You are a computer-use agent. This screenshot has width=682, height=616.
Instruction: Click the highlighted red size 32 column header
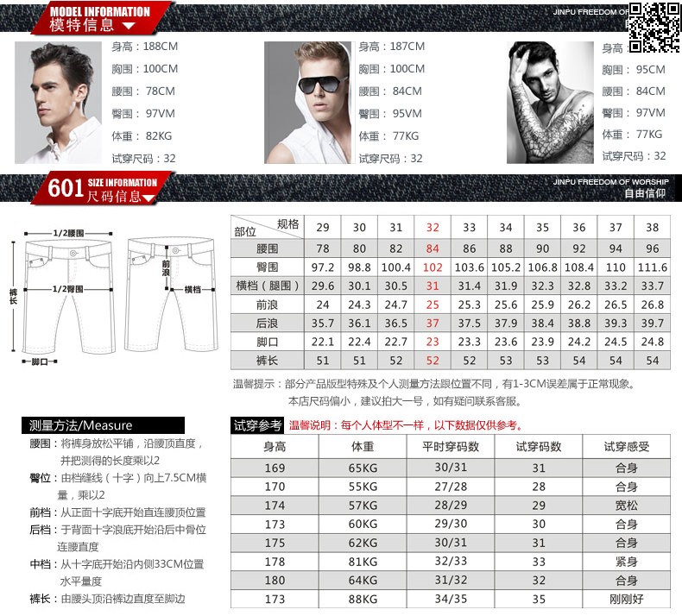coord(433,228)
